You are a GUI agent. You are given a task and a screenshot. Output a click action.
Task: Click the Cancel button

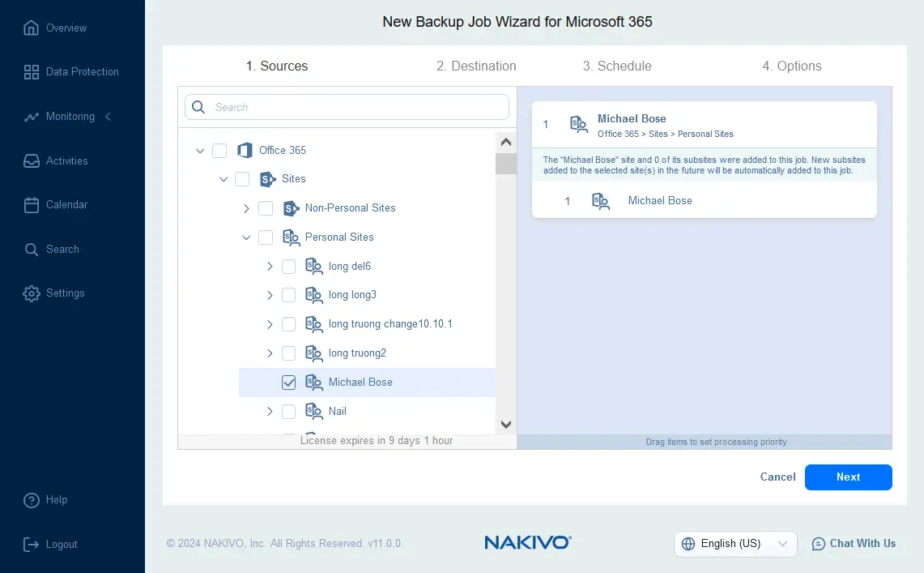pyautogui.click(x=778, y=477)
